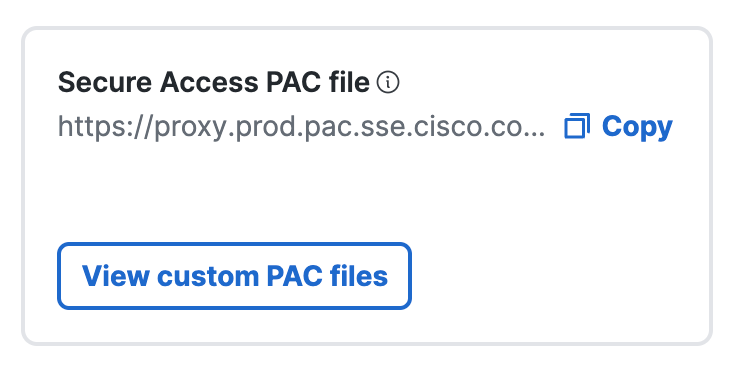The width and height of the screenshot is (736, 372).
Task: Click 'PAC file' text in the heading
Action: point(318,83)
